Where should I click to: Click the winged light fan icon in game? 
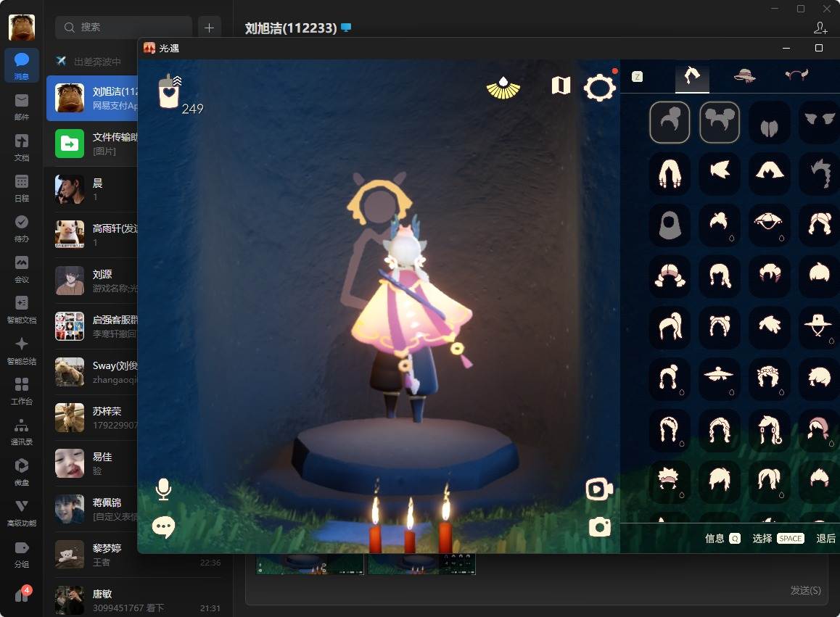click(x=503, y=88)
